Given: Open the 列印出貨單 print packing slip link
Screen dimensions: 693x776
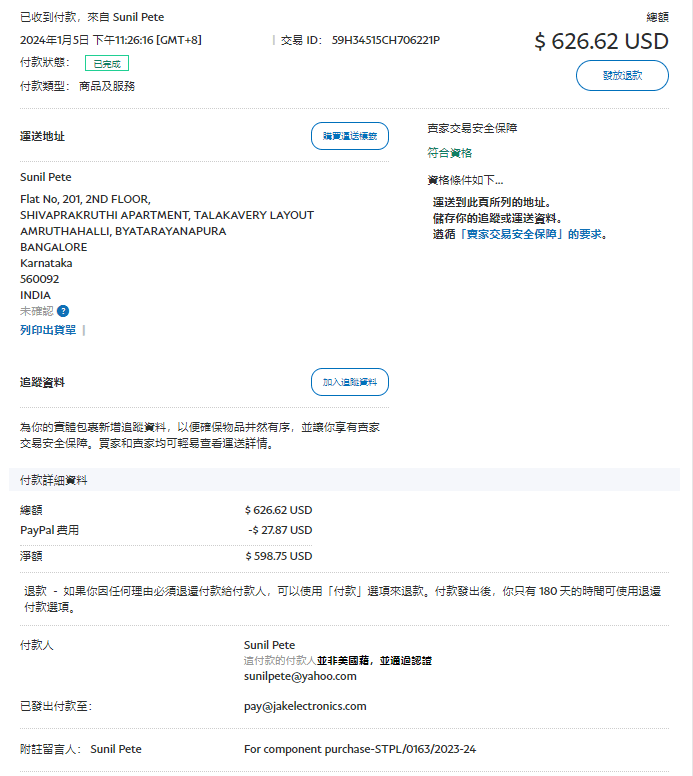Looking at the screenshot, I should (x=48, y=330).
